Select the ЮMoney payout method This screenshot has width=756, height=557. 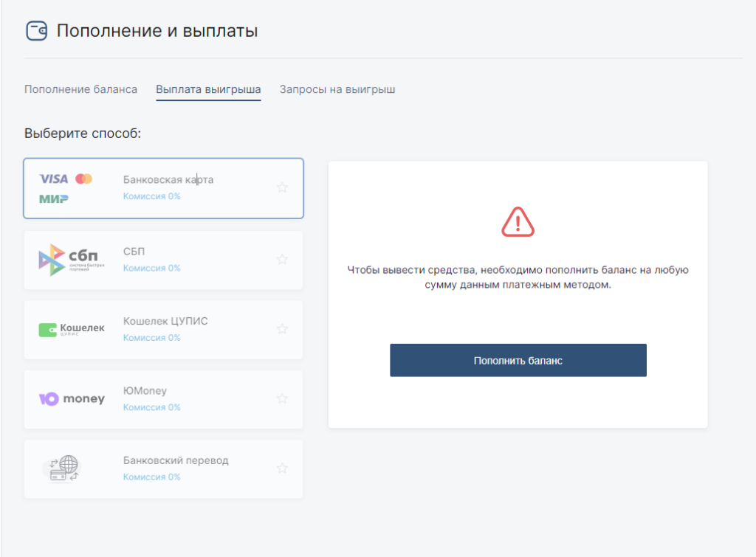(x=163, y=399)
